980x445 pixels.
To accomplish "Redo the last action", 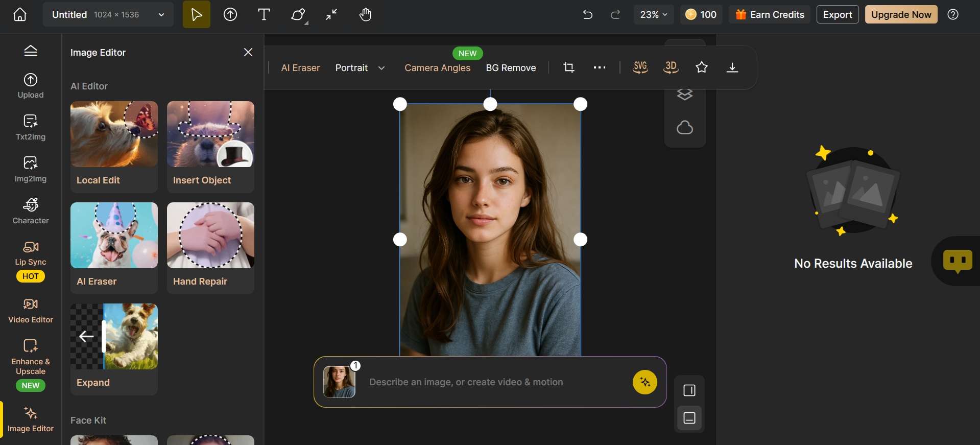I will 615,14.
